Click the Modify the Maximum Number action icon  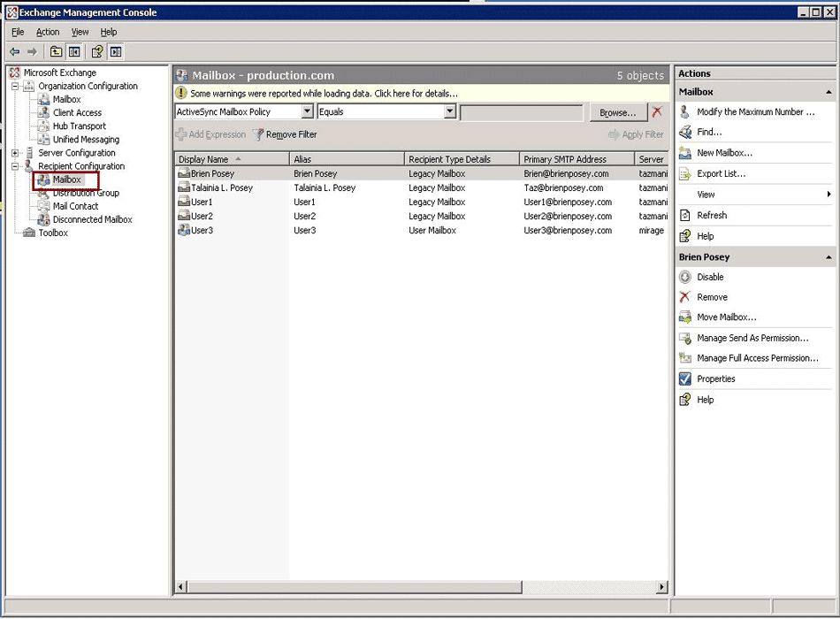click(684, 112)
